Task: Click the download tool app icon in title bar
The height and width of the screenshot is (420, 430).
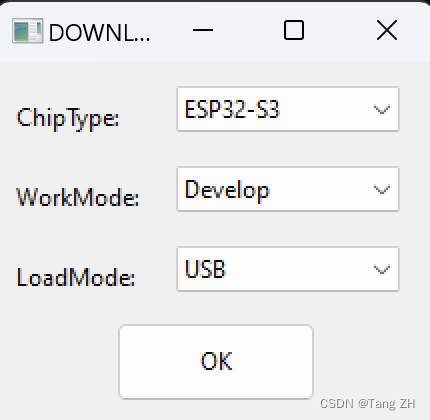Action: click(28, 31)
